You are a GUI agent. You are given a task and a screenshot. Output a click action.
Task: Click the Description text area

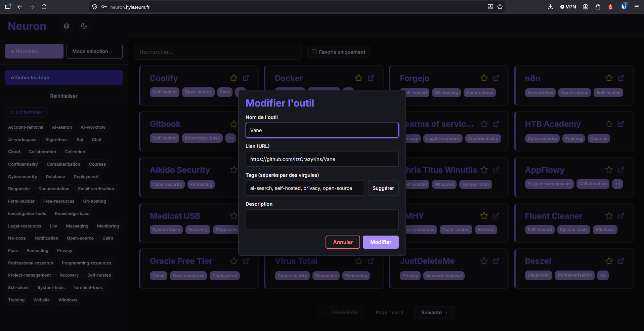322,220
